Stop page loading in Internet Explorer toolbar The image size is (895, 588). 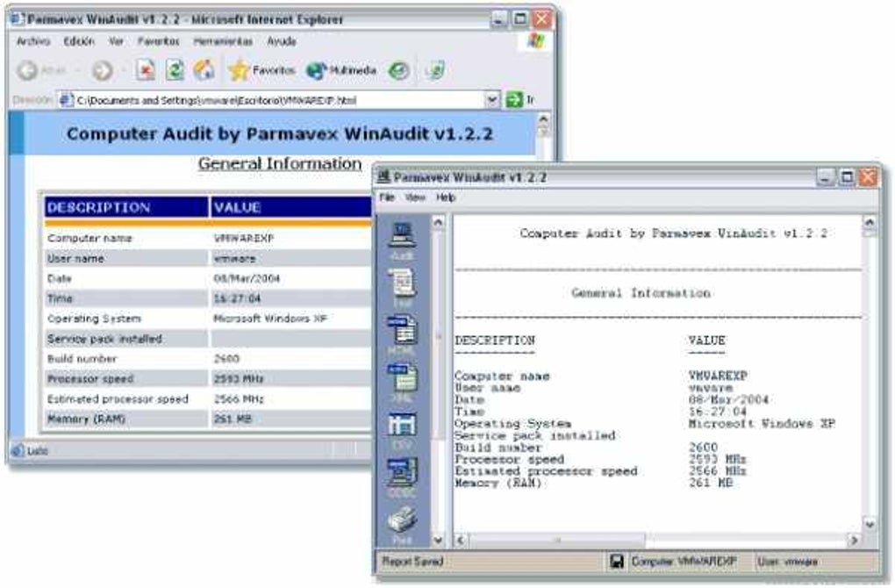click(x=146, y=70)
